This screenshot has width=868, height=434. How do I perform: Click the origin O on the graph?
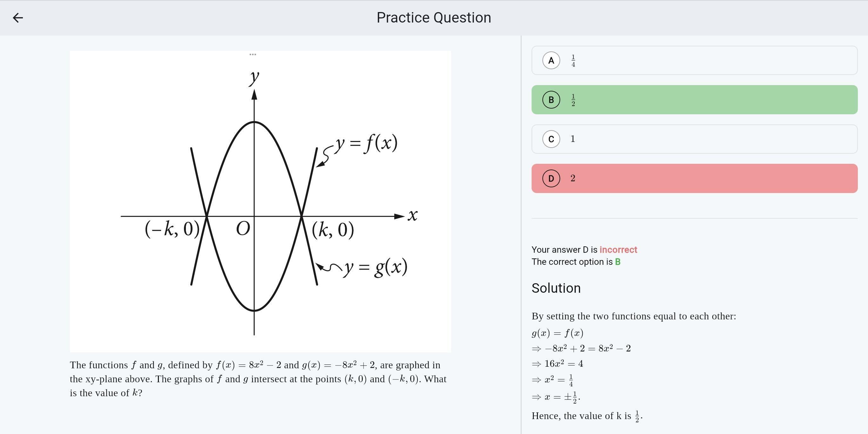[x=243, y=229]
